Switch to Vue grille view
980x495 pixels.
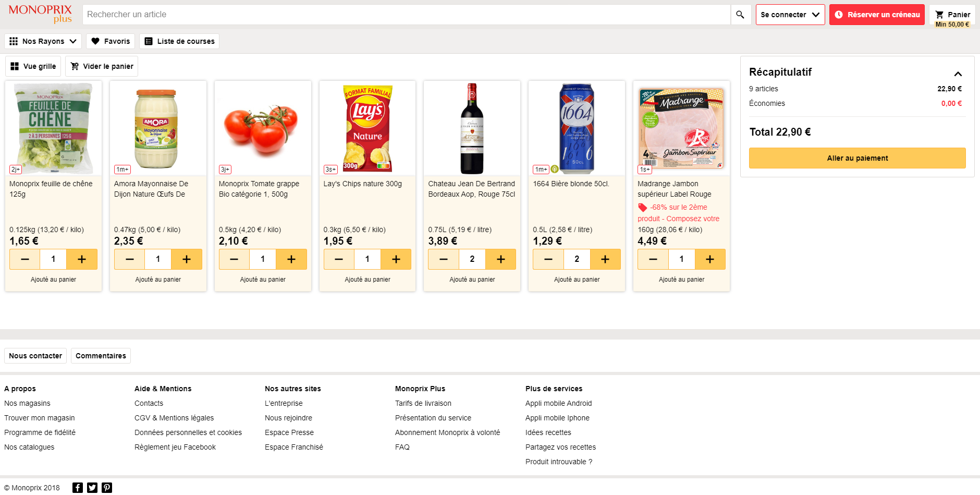pos(33,66)
